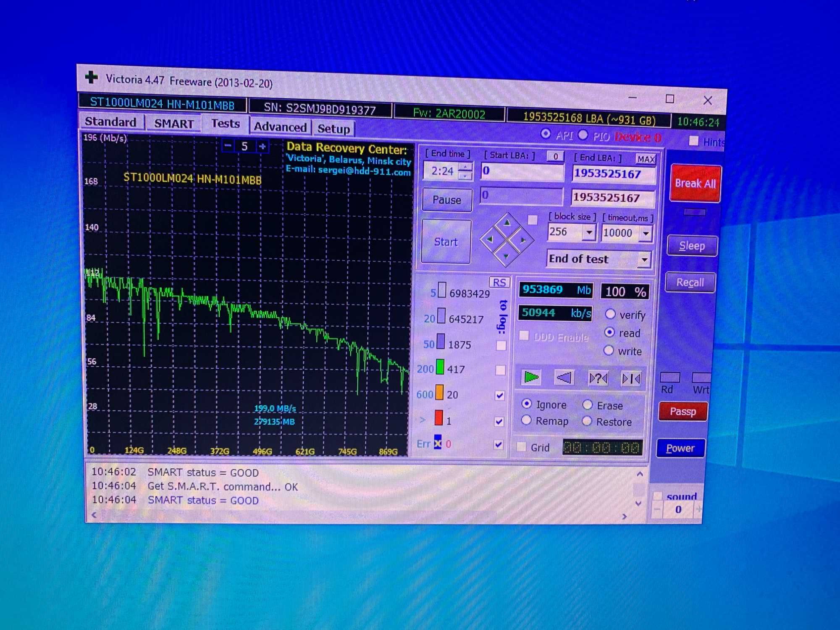Click the blue Err X block icon
Image resolution: width=840 pixels, height=630 pixels.
[438, 442]
